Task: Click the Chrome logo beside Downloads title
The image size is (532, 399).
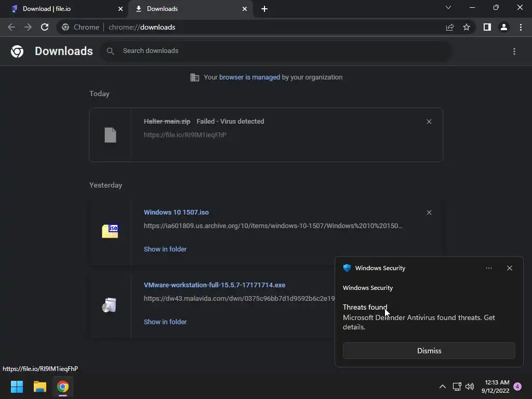Action: (x=17, y=51)
